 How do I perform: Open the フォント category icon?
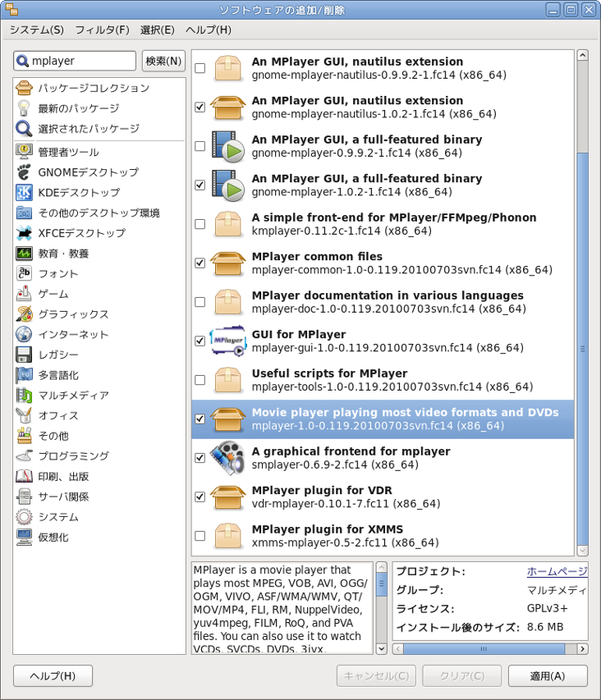tap(24, 273)
